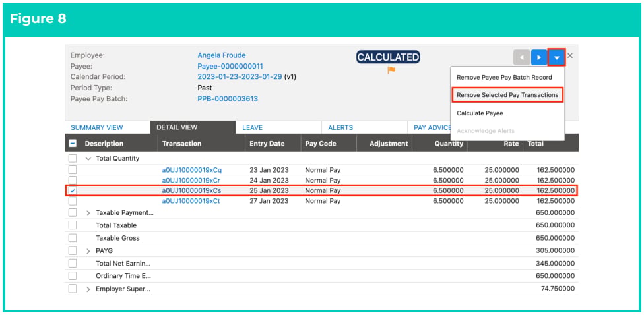This screenshot has width=644, height=315.
Task: Click the Total Taxable row label
Action: (x=116, y=225)
